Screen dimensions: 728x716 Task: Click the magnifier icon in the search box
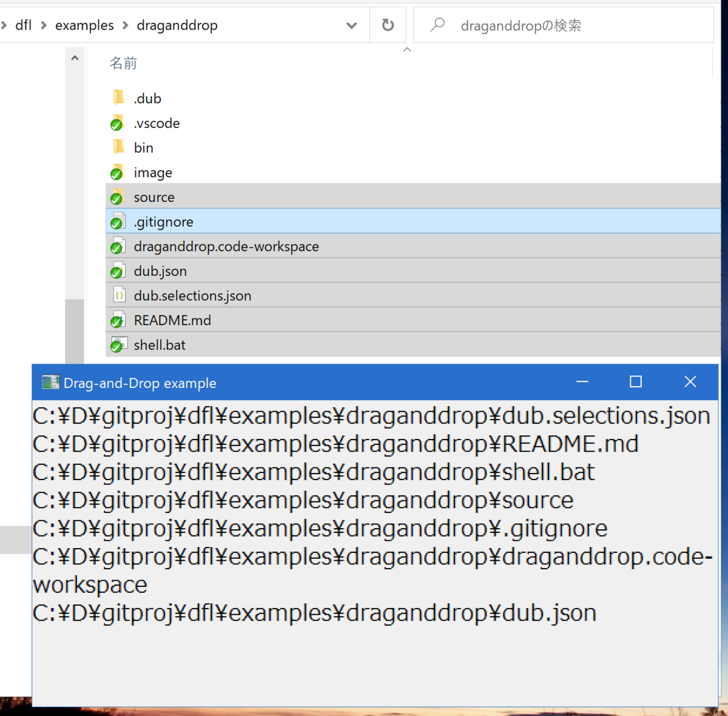pos(437,25)
